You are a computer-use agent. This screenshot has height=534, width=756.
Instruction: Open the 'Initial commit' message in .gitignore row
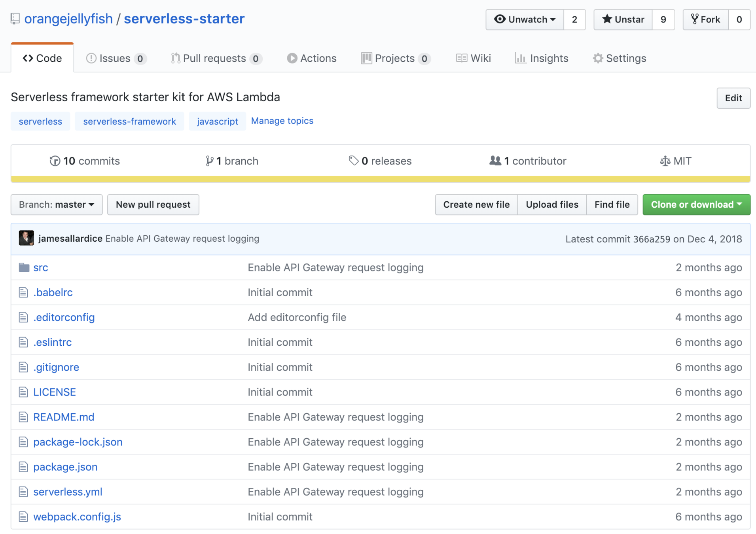coord(280,367)
